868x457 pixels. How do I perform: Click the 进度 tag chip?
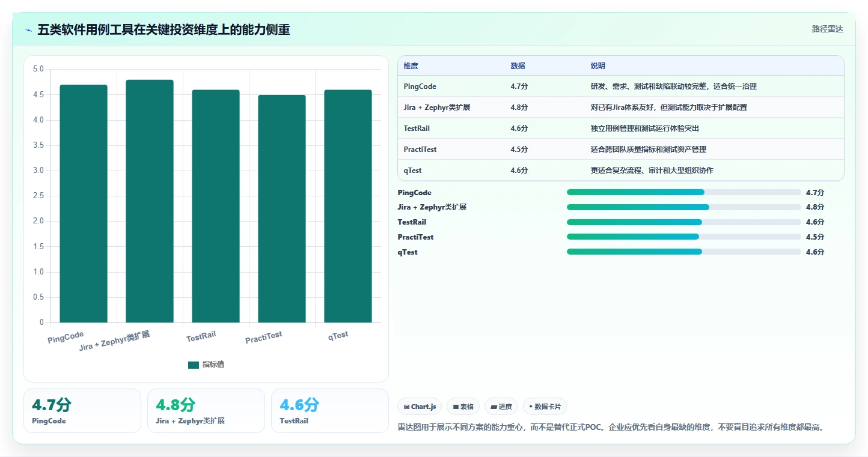coord(501,407)
